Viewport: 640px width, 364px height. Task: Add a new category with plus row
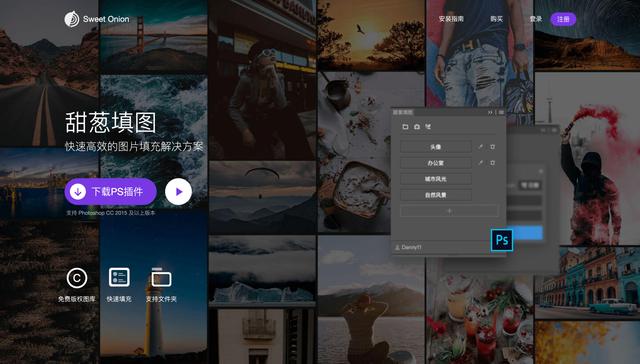point(449,211)
